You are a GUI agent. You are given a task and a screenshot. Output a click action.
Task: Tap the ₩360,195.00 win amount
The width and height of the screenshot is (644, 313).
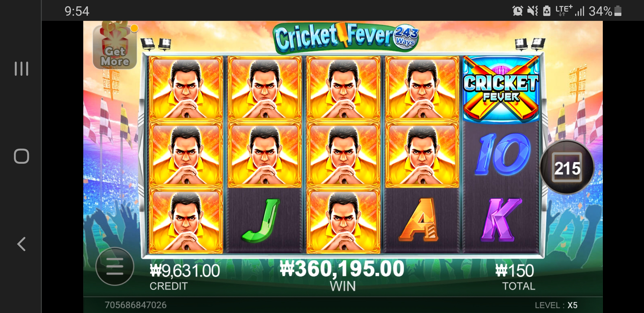coord(342,268)
